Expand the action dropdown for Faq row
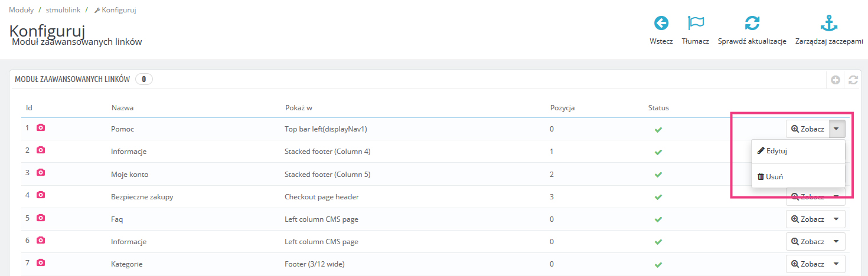 tap(837, 219)
